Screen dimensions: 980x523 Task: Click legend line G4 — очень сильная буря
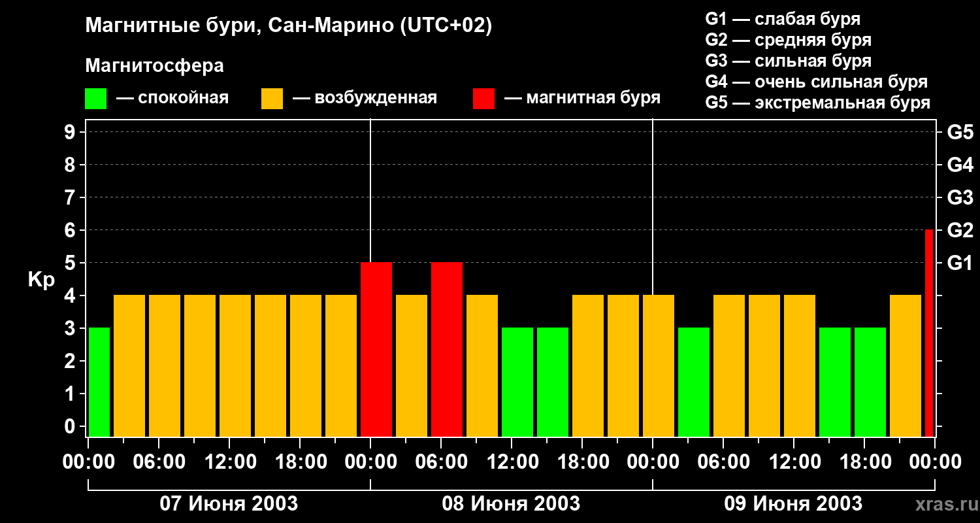click(816, 82)
